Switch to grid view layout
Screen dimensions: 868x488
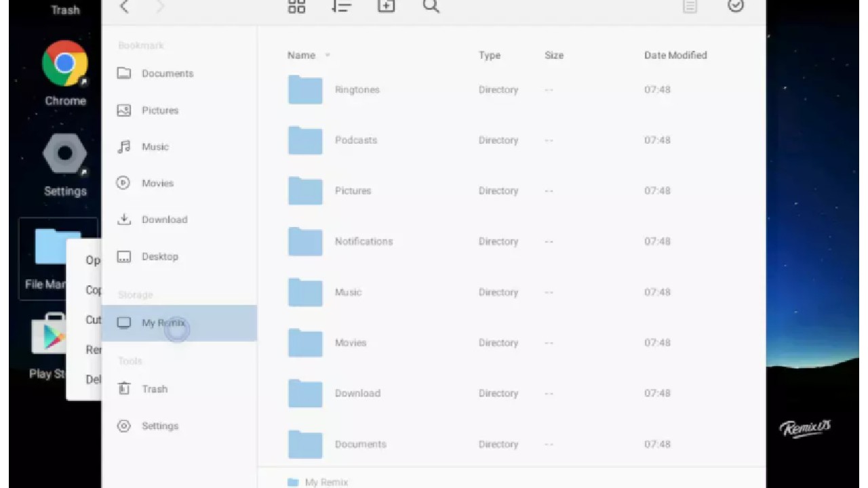tap(297, 6)
